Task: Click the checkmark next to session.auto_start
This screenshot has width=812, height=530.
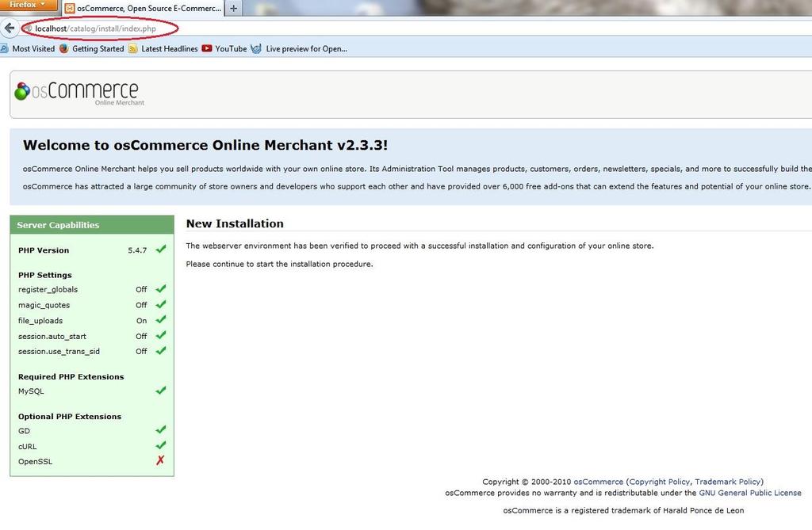Action: coord(161,335)
